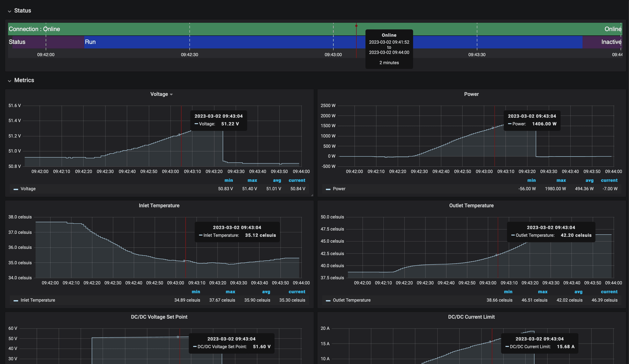Click the Outlet Temperature legend color icon
Image resolution: width=629 pixels, height=364 pixels.
[328, 300]
